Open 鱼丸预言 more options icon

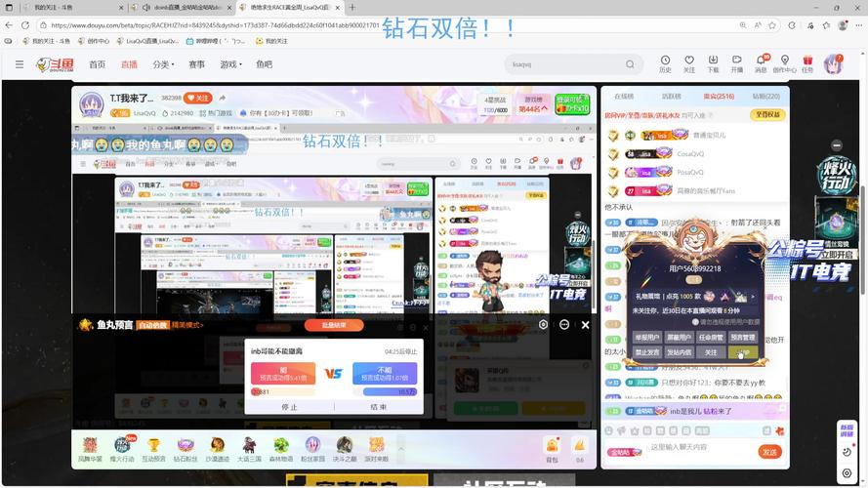[564, 325]
